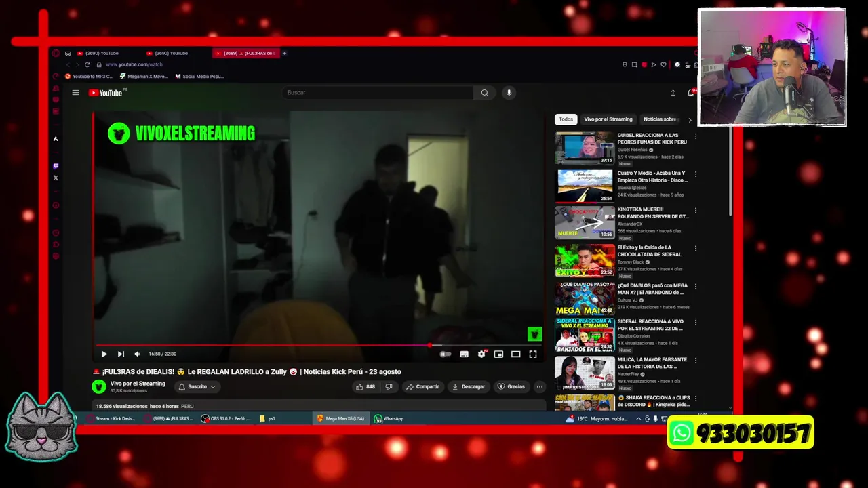The image size is (868, 488).
Task: Click the scrubber handle on the timeline
Action: coord(429,345)
